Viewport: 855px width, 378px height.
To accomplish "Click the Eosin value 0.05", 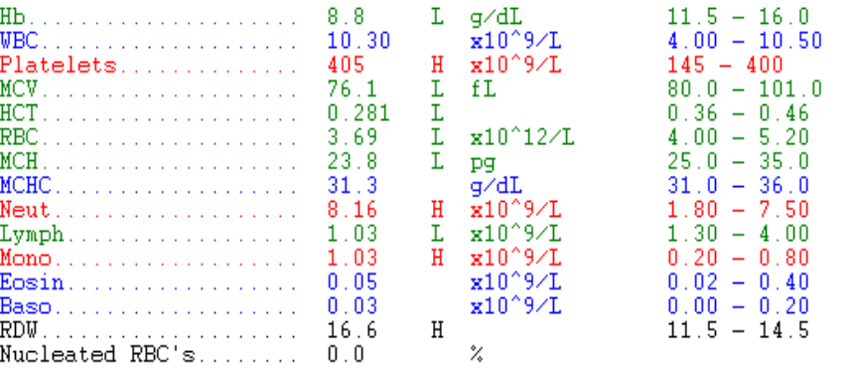I will click(x=352, y=282).
